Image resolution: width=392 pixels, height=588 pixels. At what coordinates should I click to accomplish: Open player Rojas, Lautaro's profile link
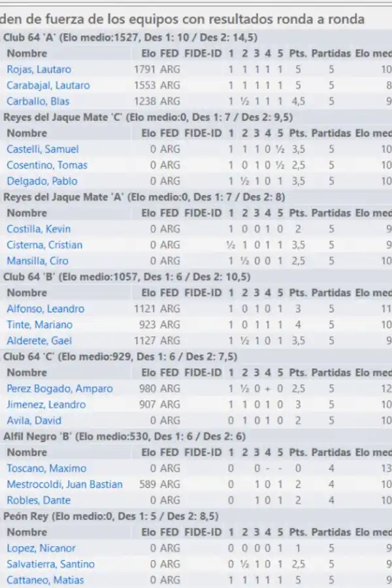tap(39, 69)
